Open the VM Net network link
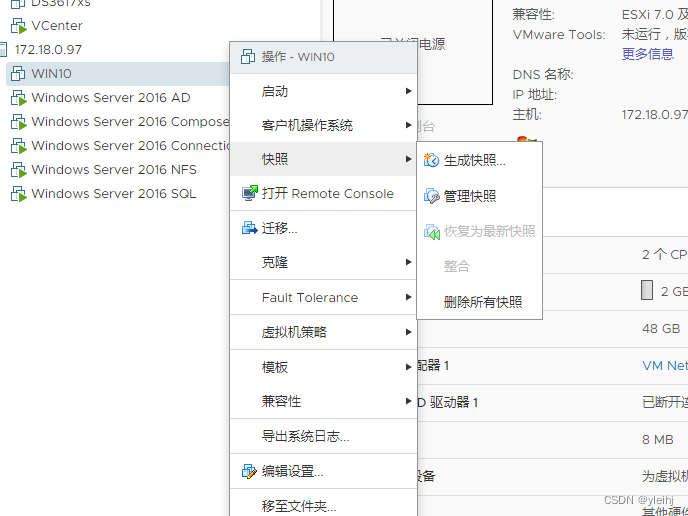Viewport: 688px width, 516px height. click(x=665, y=366)
